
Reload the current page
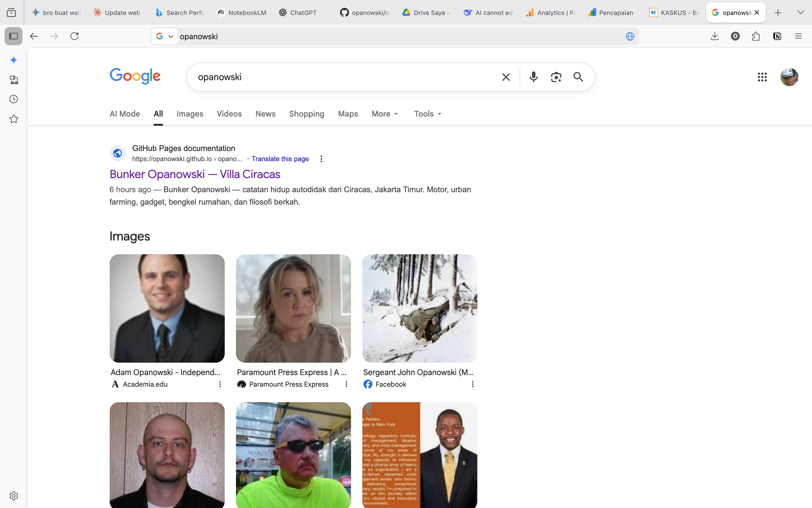tap(74, 36)
